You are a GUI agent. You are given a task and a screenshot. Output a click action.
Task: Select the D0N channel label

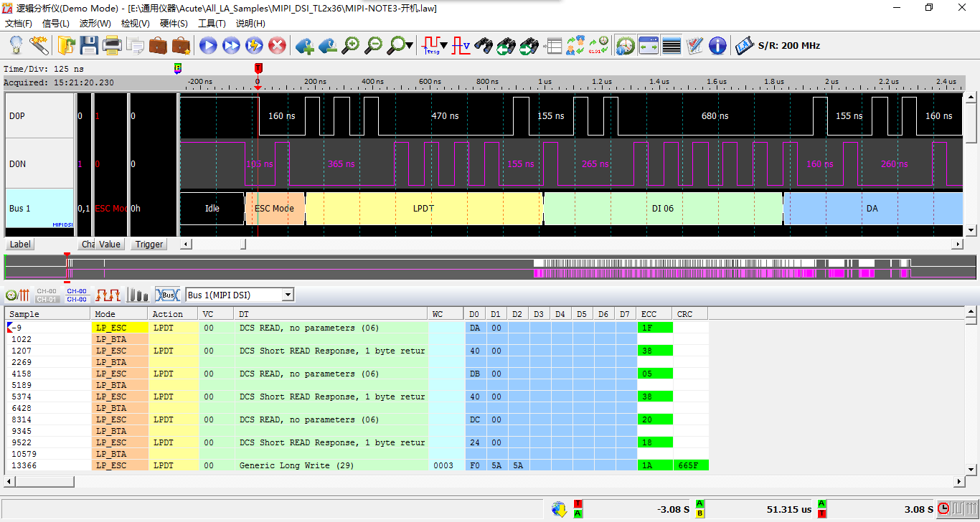(39, 164)
